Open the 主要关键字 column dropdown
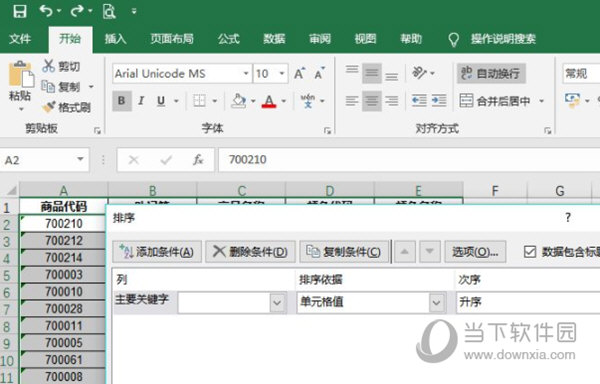The height and width of the screenshot is (384, 600). (x=277, y=303)
